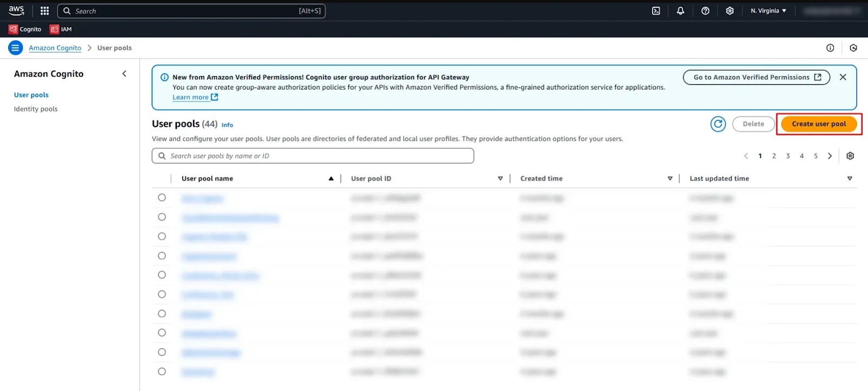Jump to page 3
Viewport: 868px width, 391px height.
pyautogui.click(x=788, y=156)
